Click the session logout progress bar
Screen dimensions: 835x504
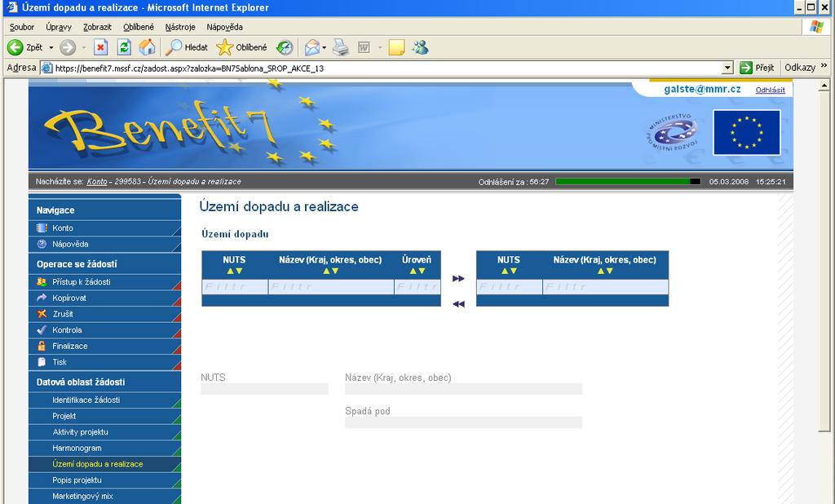click(x=628, y=182)
